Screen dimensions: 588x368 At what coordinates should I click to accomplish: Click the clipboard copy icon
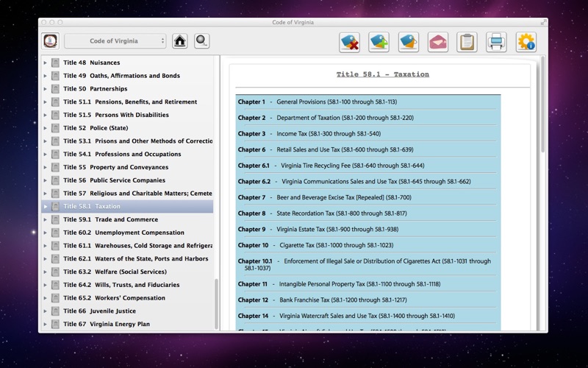[x=467, y=42]
